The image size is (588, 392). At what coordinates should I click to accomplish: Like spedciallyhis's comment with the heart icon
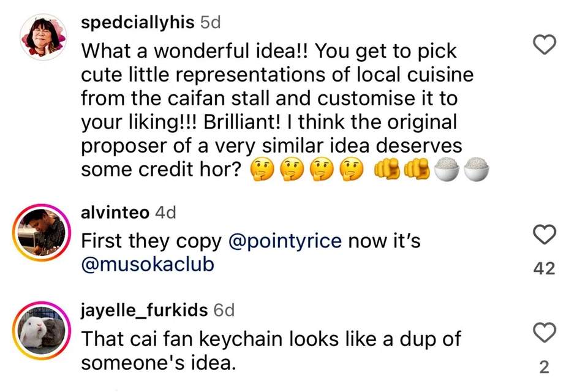pyautogui.click(x=544, y=45)
